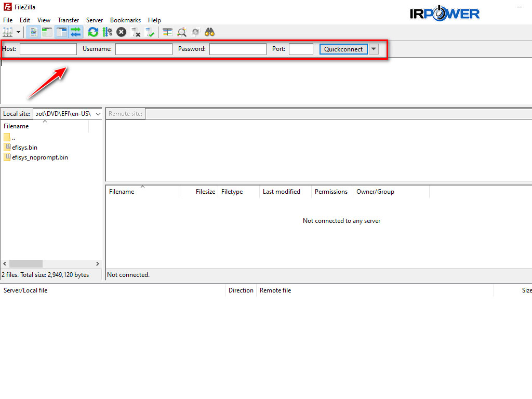
Task: Disconnect from server icon
Action: click(x=136, y=32)
